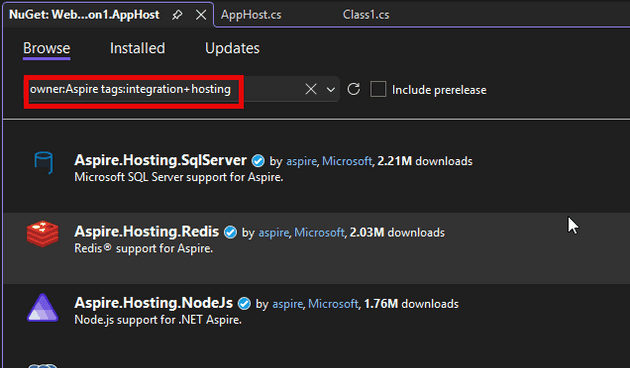The height and width of the screenshot is (368, 630).
Task: Open aspire owner link for SqlServer
Action: (x=301, y=161)
